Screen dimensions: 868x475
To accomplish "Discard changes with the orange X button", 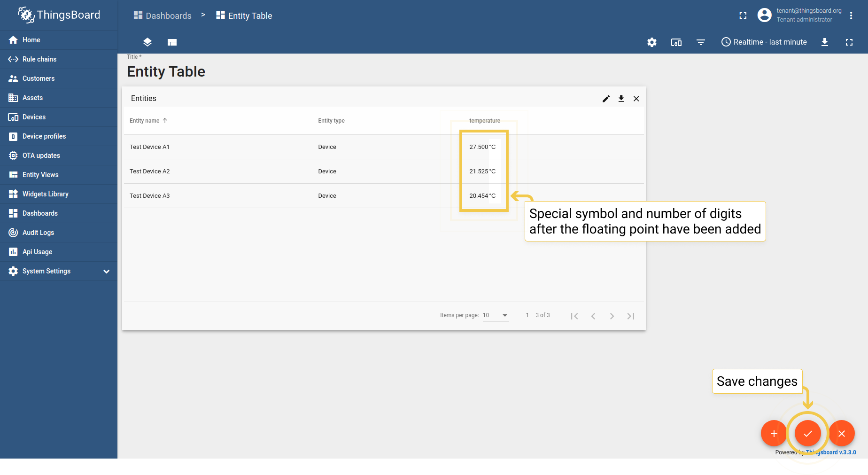I will (841, 433).
